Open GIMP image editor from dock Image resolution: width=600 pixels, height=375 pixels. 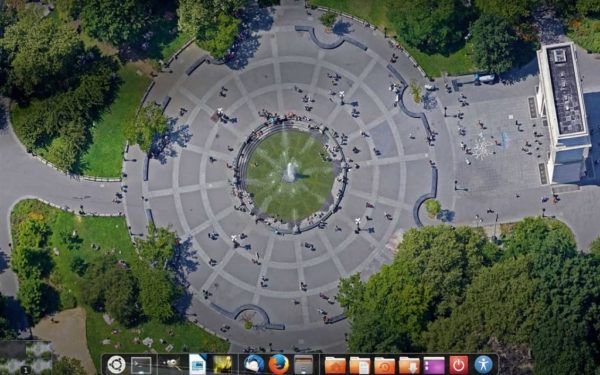point(171,364)
